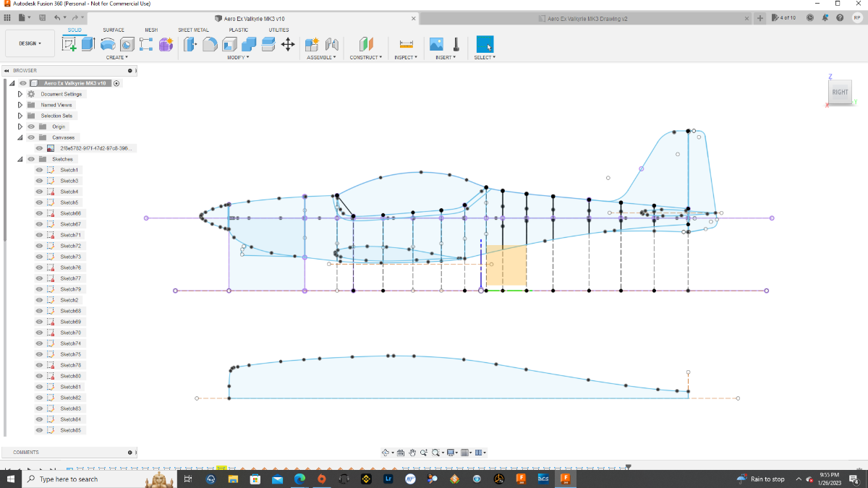
Task: Select the Extrude tool
Action: click(88, 44)
